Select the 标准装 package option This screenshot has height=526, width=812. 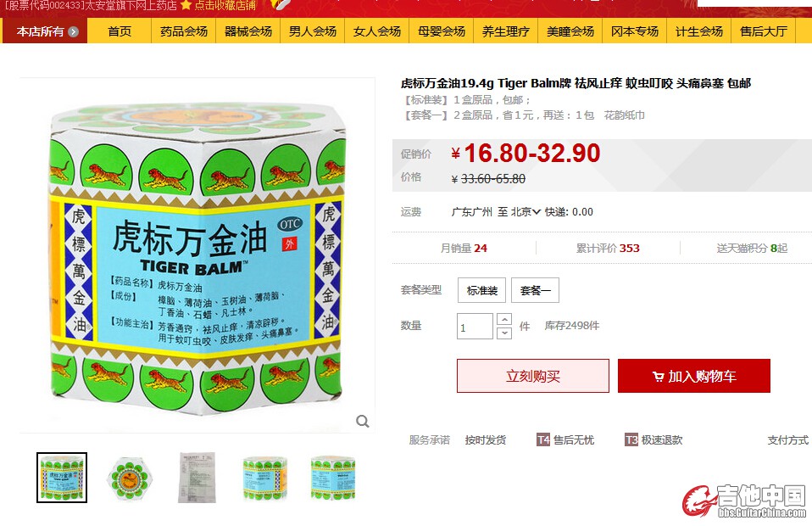pyautogui.click(x=482, y=290)
